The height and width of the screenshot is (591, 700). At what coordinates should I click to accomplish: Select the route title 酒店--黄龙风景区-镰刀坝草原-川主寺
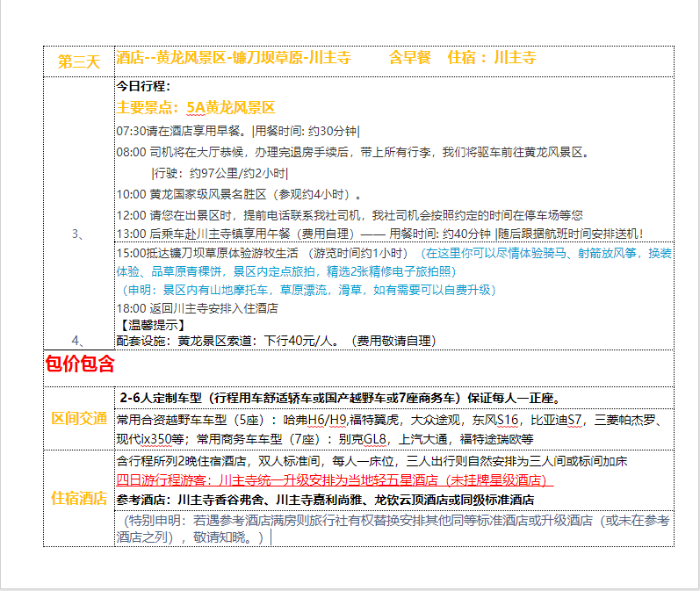tap(233, 58)
